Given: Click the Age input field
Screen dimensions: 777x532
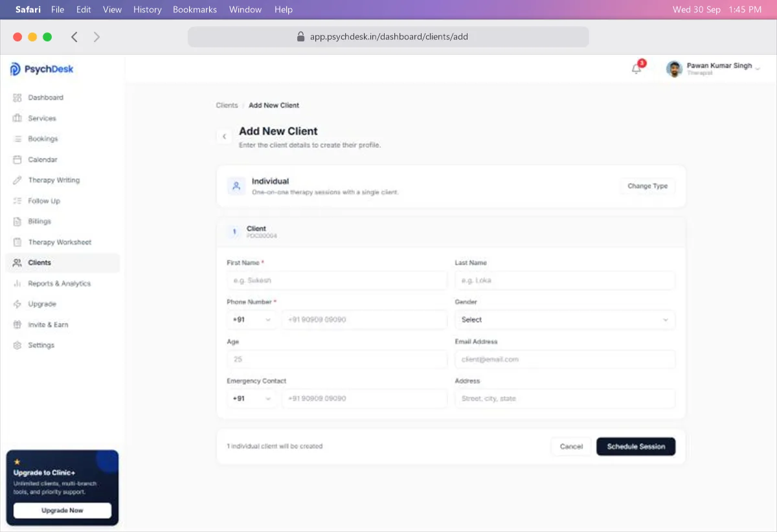Looking at the screenshot, I should 337,359.
